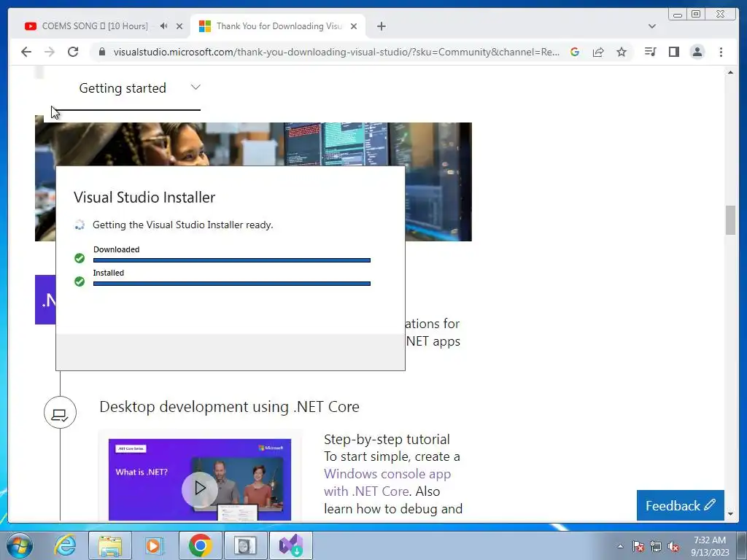Open the Chrome side panel

pos(673,52)
